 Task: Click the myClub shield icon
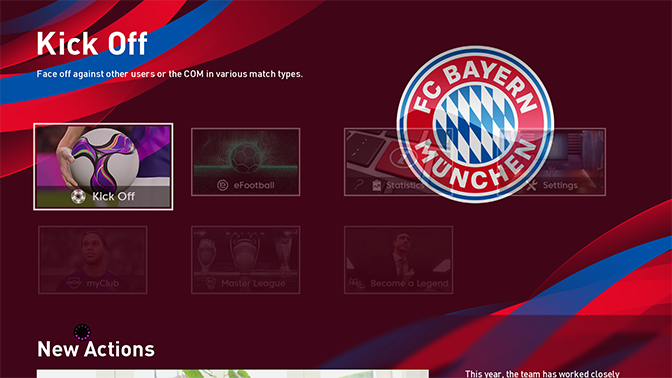(x=74, y=283)
